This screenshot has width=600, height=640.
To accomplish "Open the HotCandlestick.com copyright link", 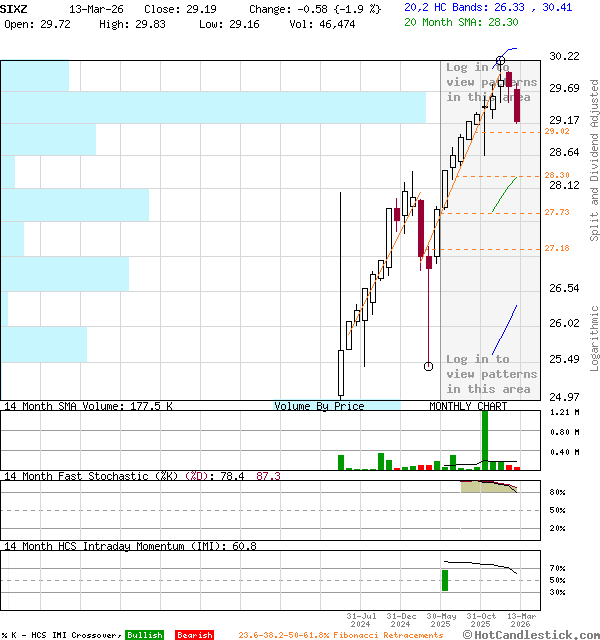I will [x=532, y=634].
